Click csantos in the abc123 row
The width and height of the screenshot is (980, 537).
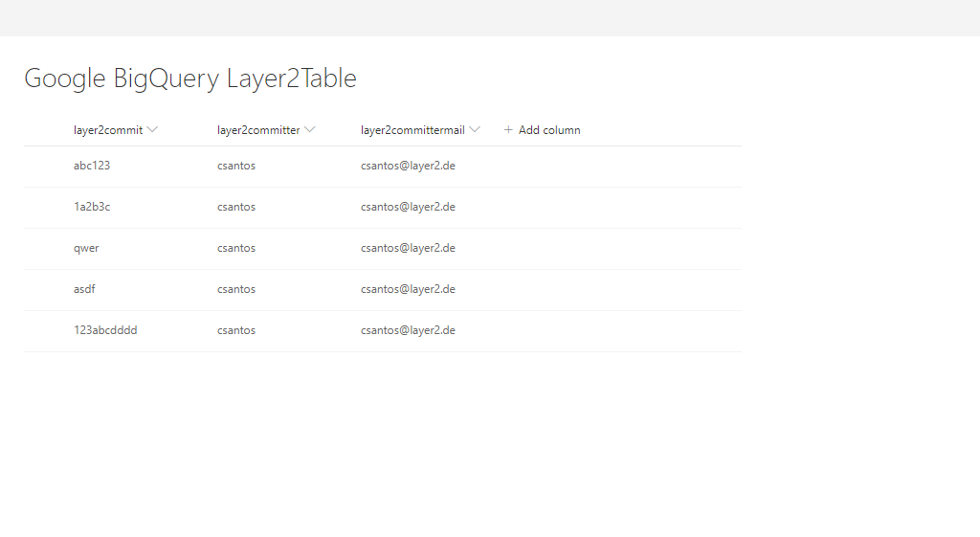tap(236, 166)
